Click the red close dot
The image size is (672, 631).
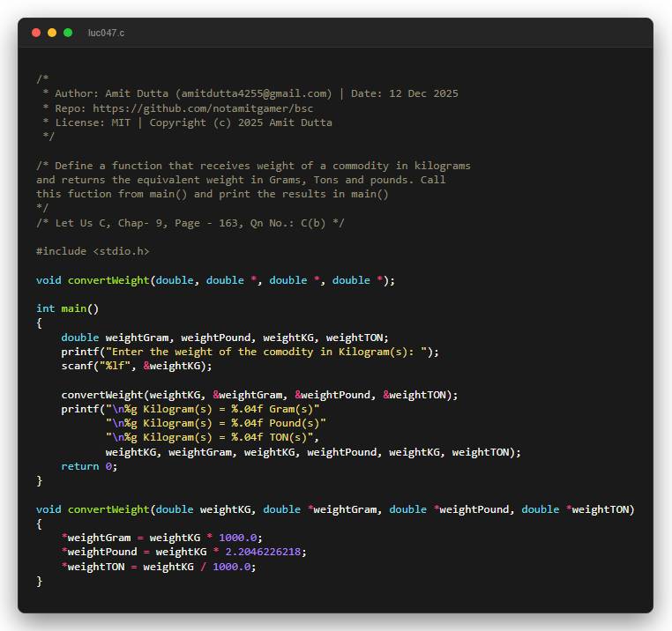(36, 33)
